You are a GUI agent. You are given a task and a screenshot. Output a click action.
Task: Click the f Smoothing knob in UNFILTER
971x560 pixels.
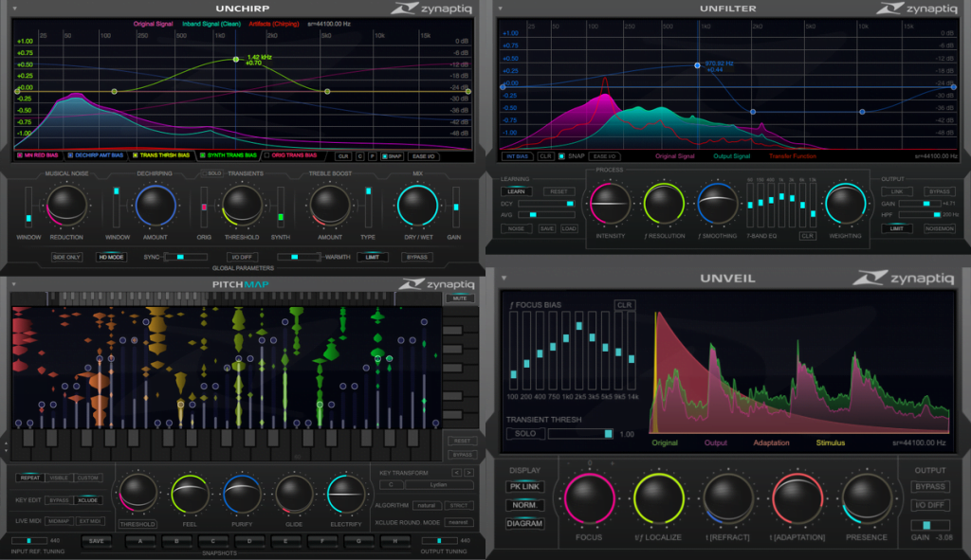pyautogui.click(x=718, y=203)
